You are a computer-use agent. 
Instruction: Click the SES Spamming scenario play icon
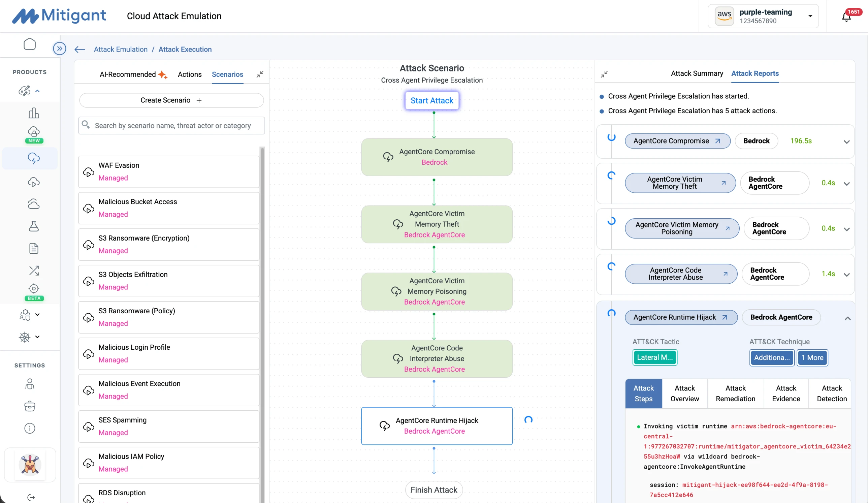pyautogui.click(x=89, y=427)
